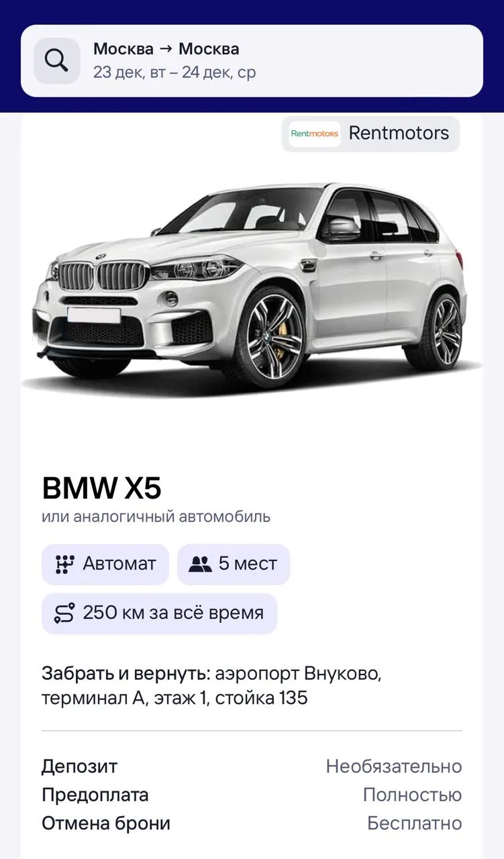Viewport: 504px width, 859px height.
Task: Select the Автомат transmission chip
Action: click(105, 564)
